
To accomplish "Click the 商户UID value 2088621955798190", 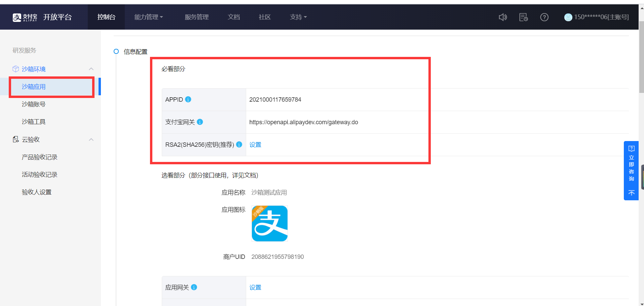I will click(x=277, y=257).
